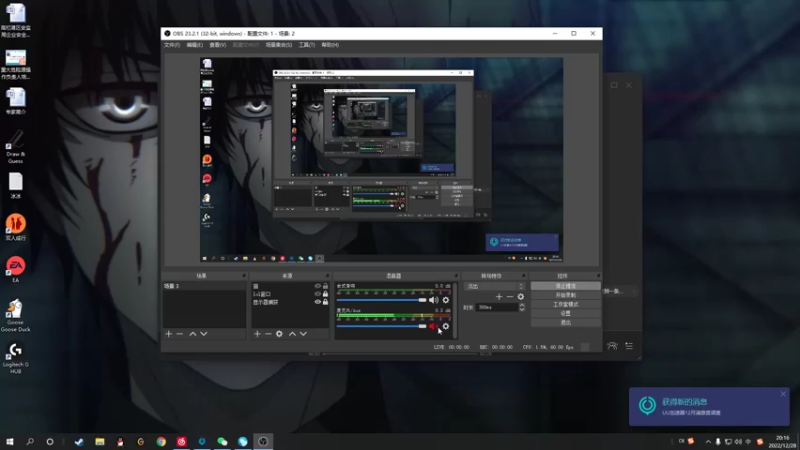Toggle visibility eye of the third source
The image size is (800, 450).
click(317, 302)
